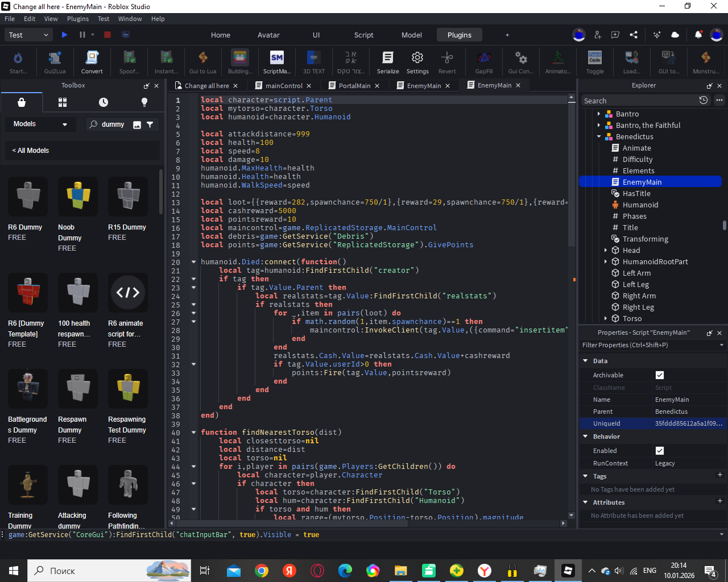Viewport: 728px width, 582px height.
Task: Click the Toolbox search field with dummy
Action: (112, 124)
